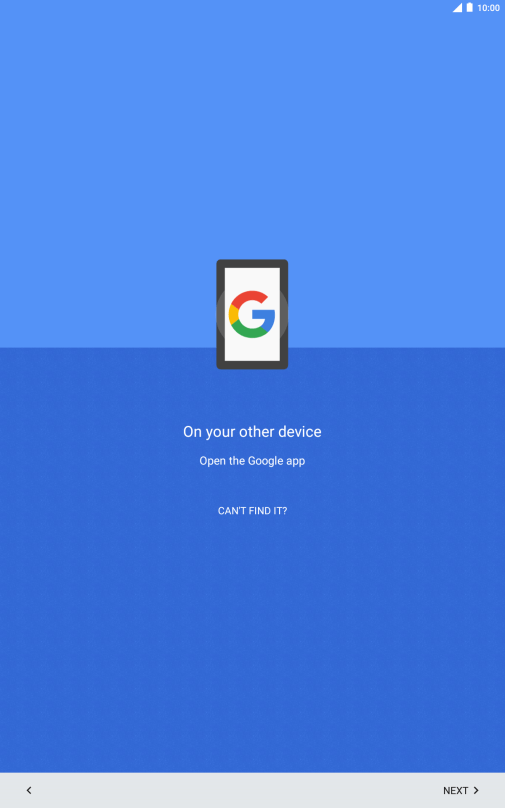This screenshot has width=505, height=808.
Task: Tap the NEXT button
Action: [x=461, y=790]
